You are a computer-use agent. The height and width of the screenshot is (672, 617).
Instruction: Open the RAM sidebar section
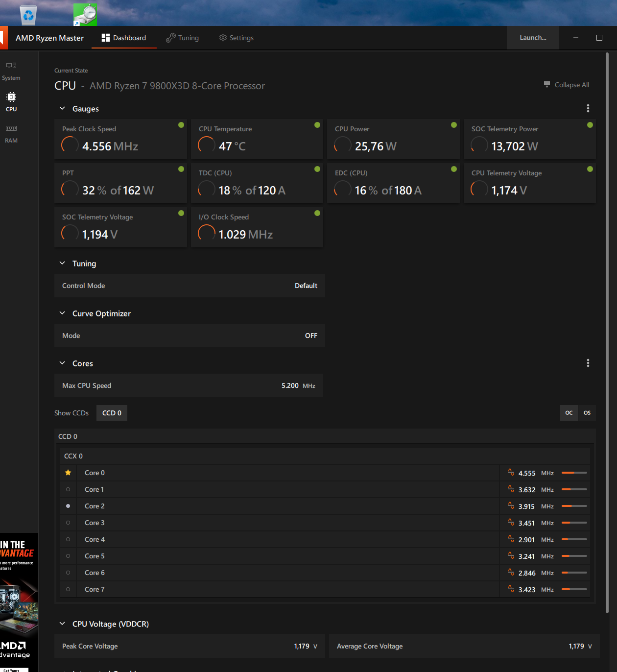[11, 134]
